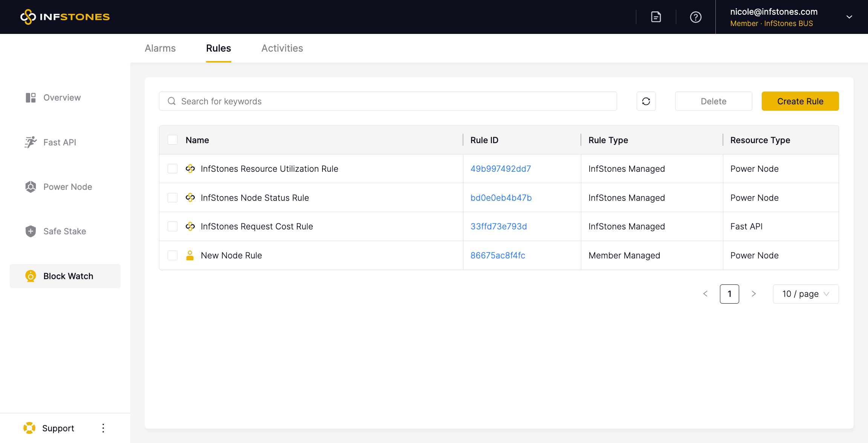Select the InfStones Node Status Rule checkbox

(173, 198)
